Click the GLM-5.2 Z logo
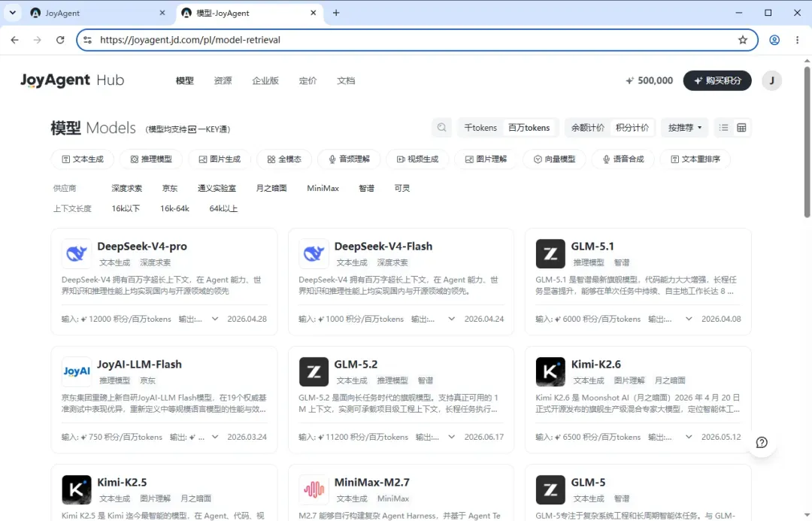 [314, 371]
